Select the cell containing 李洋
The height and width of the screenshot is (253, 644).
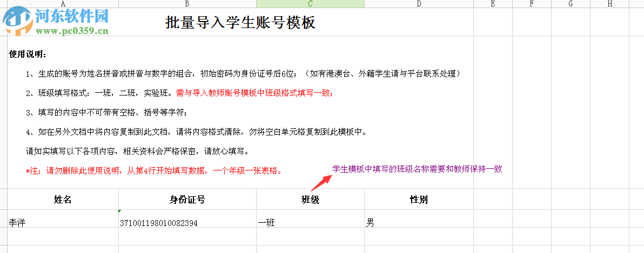click(63, 219)
